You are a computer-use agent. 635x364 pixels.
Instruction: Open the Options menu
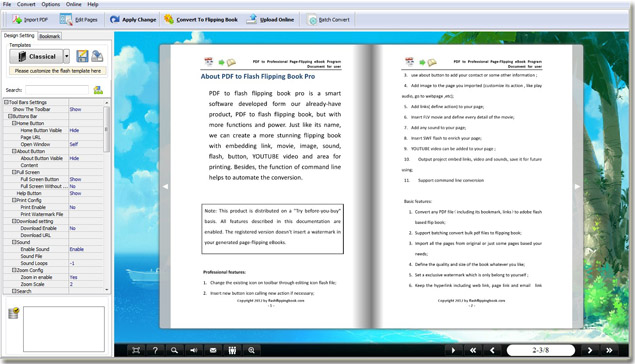pyautogui.click(x=51, y=4)
